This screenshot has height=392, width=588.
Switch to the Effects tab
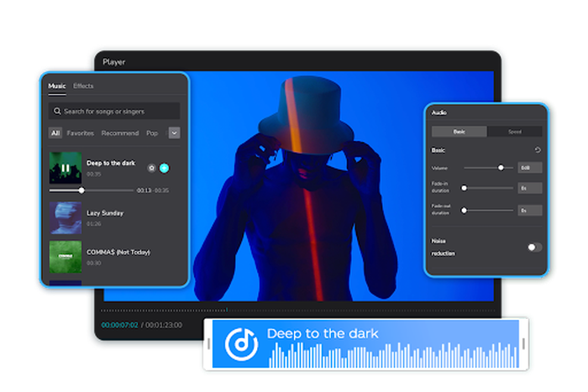pyautogui.click(x=83, y=86)
